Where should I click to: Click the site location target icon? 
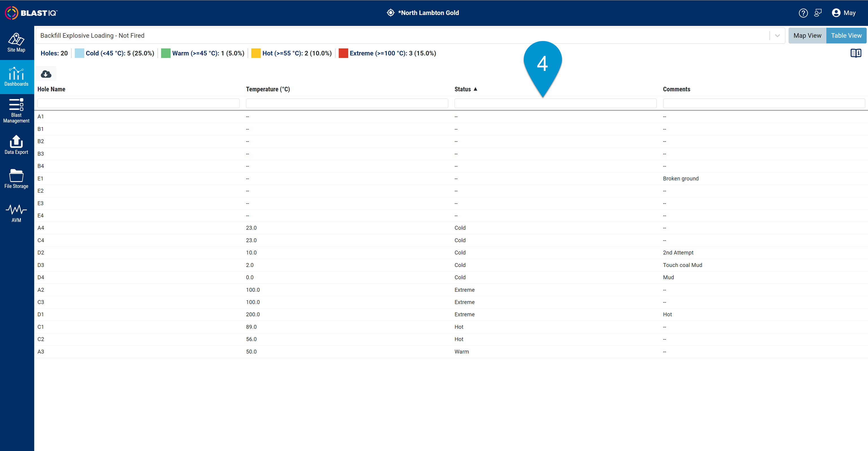click(x=390, y=13)
